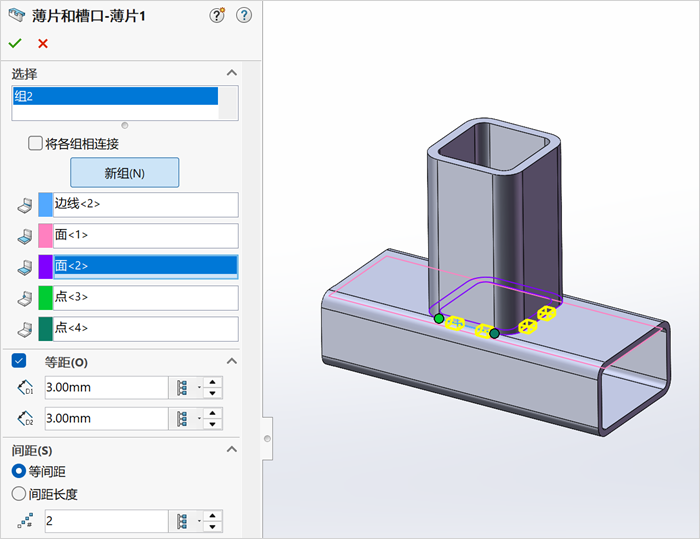Click the dark green end point in model
Viewport: 700px width, 539px height.
tap(494, 334)
